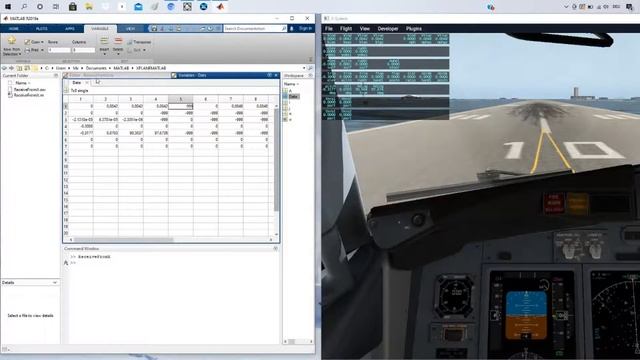Viewport: 640px width, 360px height.
Task: Click XPLANEMATLAB segment in the folder path
Action: pos(151,68)
